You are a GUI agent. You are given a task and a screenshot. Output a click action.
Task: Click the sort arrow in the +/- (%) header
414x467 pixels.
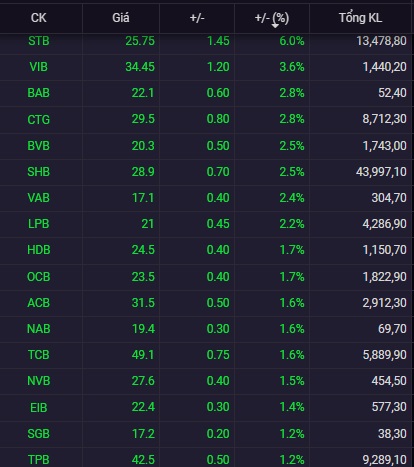275,26
